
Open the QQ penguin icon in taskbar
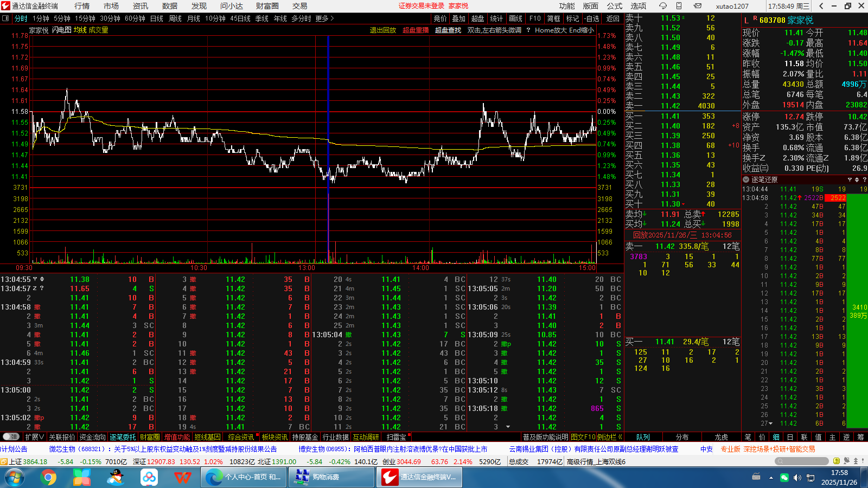point(116,477)
